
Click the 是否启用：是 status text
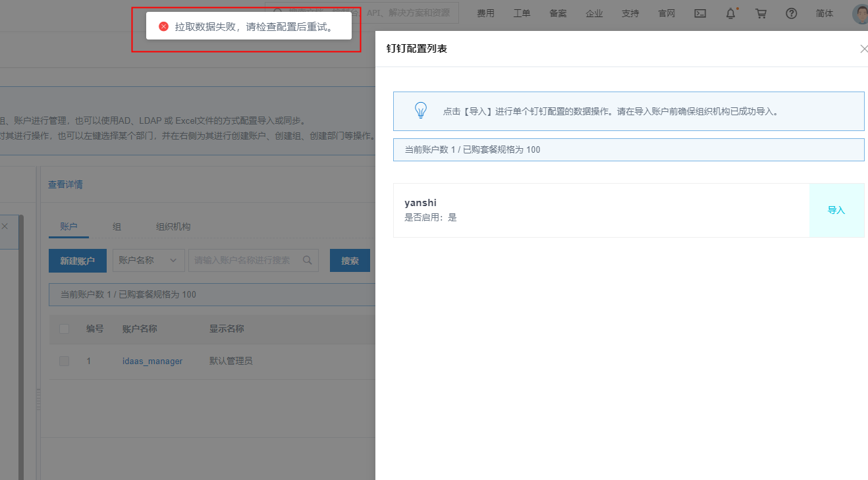tap(431, 217)
